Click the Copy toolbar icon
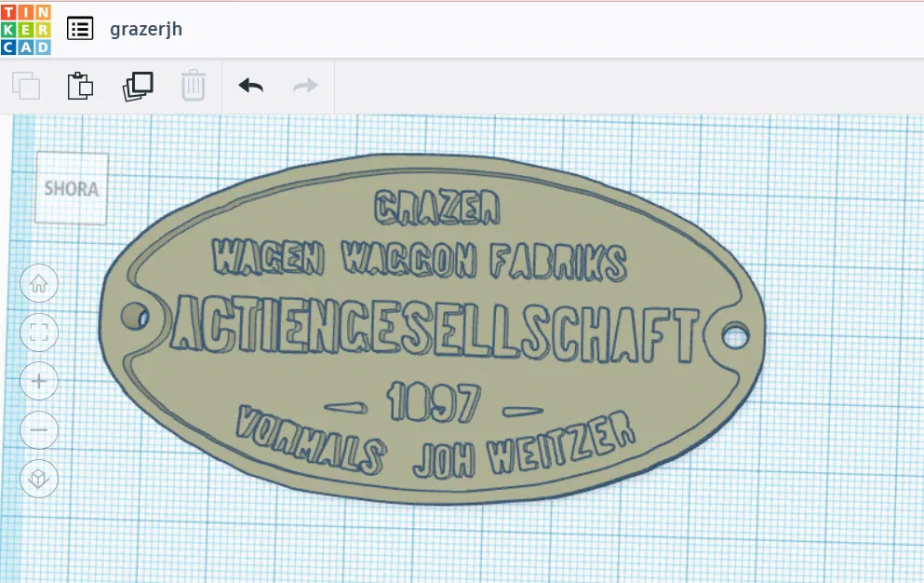The image size is (924, 583). coord(26,87)
